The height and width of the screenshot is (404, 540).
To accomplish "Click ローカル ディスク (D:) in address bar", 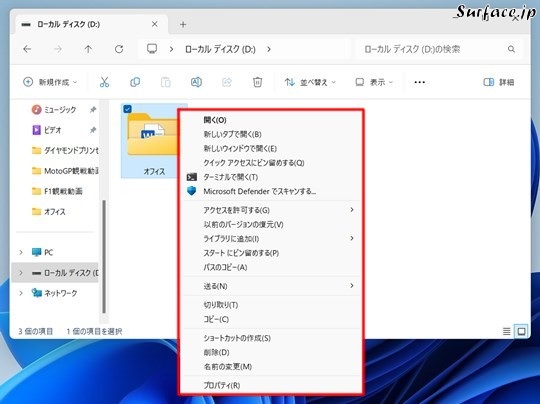I will click(x=220, y=49).
